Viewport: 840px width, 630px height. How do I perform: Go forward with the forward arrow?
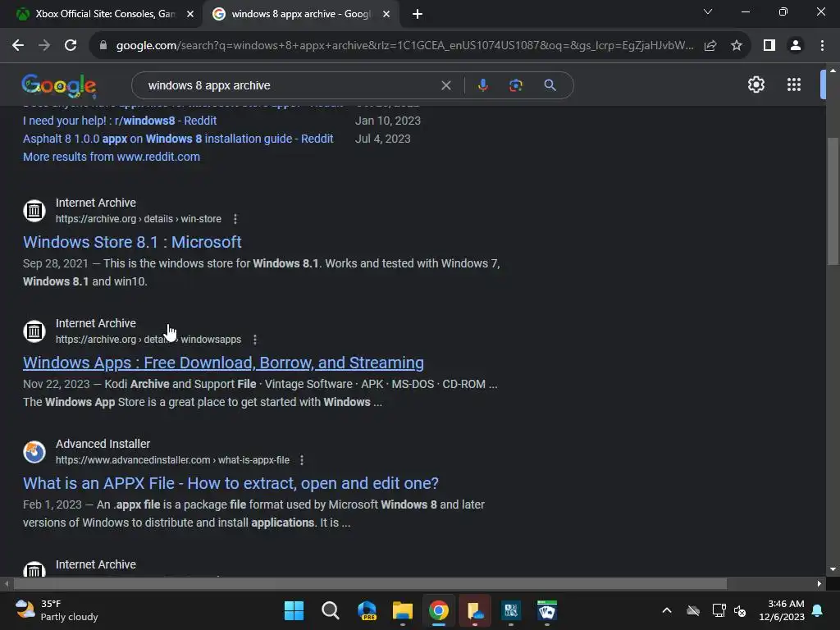click(x=44, y=46)
